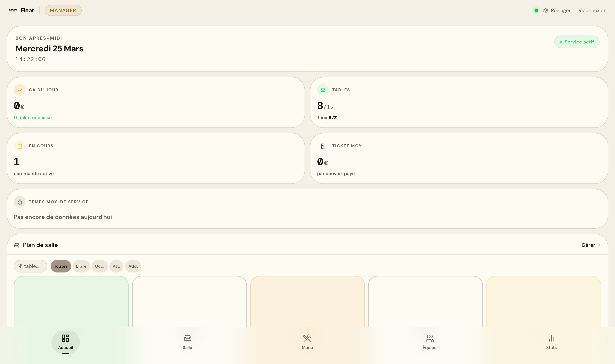
Task: Click the Tables armchair icon
Action: (323, 90)
